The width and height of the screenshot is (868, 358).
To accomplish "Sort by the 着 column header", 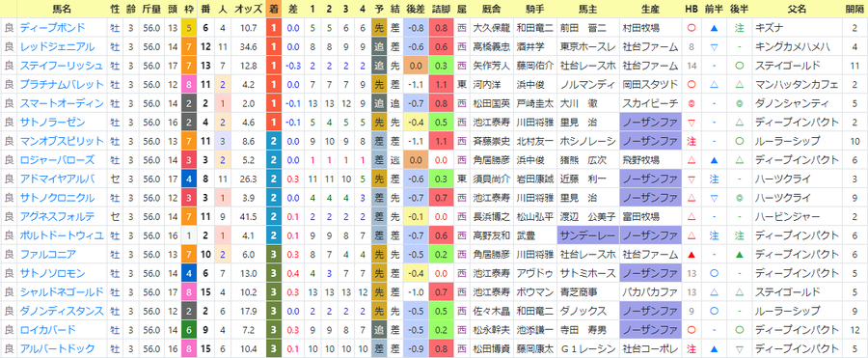I will (x=274, y=9).
